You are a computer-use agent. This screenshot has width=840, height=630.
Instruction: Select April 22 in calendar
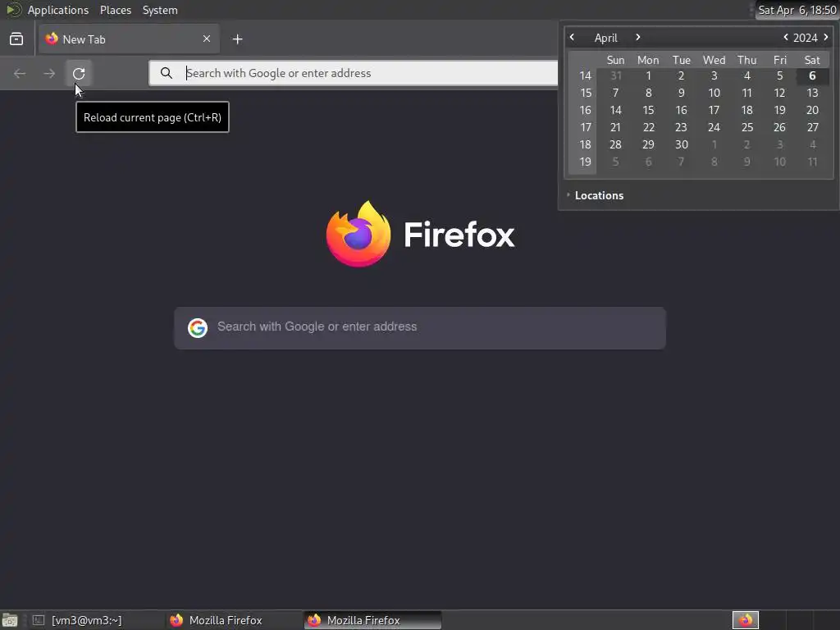click(x=648, y=127)
